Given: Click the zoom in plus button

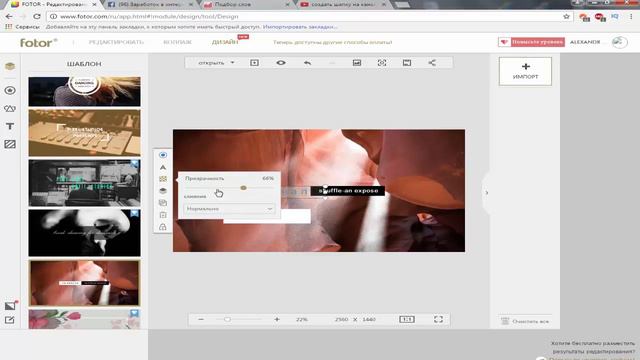Looking at the screenshot, I should 277,319.
